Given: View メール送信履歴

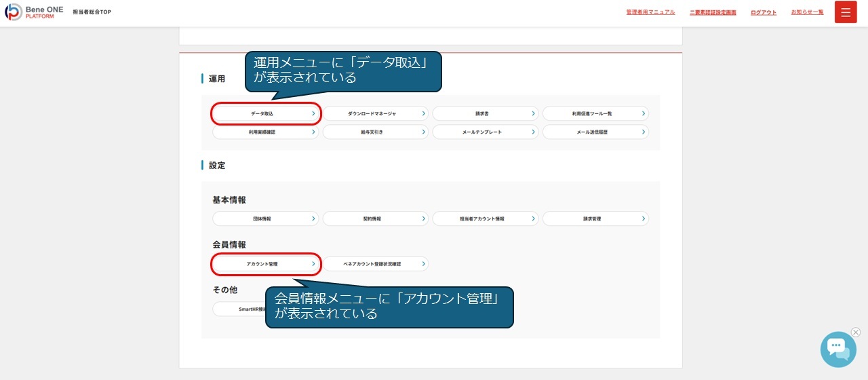Looking at the screenshot, I should (595, 132).
